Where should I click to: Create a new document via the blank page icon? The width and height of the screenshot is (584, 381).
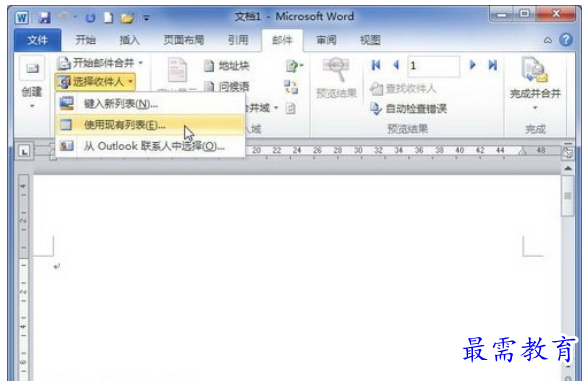(x=108, y=17)
